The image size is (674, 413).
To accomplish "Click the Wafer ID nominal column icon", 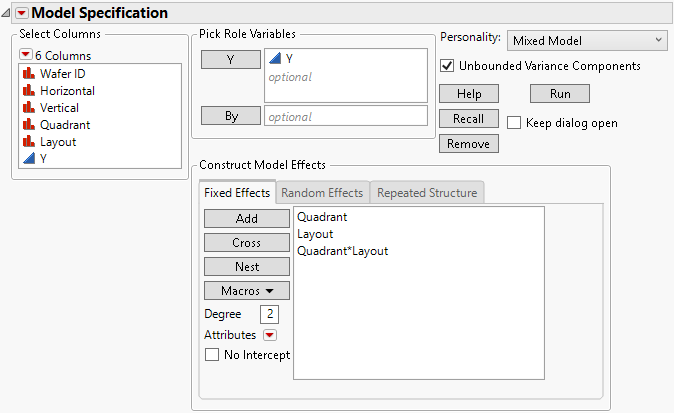I will [x=28, y=73].
